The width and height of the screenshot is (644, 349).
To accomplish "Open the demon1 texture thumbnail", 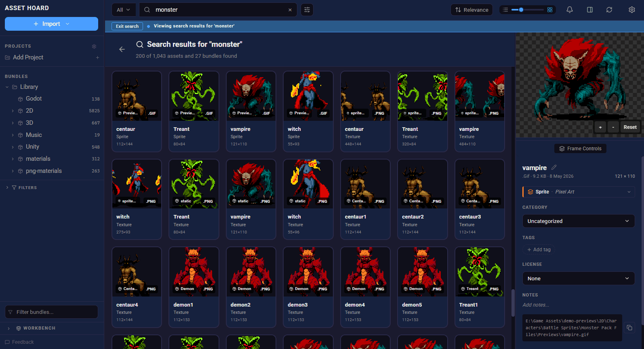I will 194,272.
